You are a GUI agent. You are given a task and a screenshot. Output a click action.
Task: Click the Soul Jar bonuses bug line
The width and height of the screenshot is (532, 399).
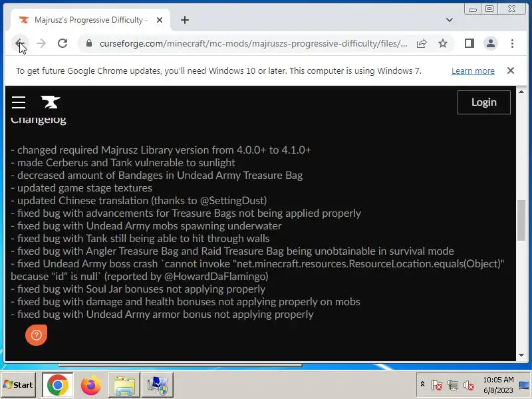138,289
